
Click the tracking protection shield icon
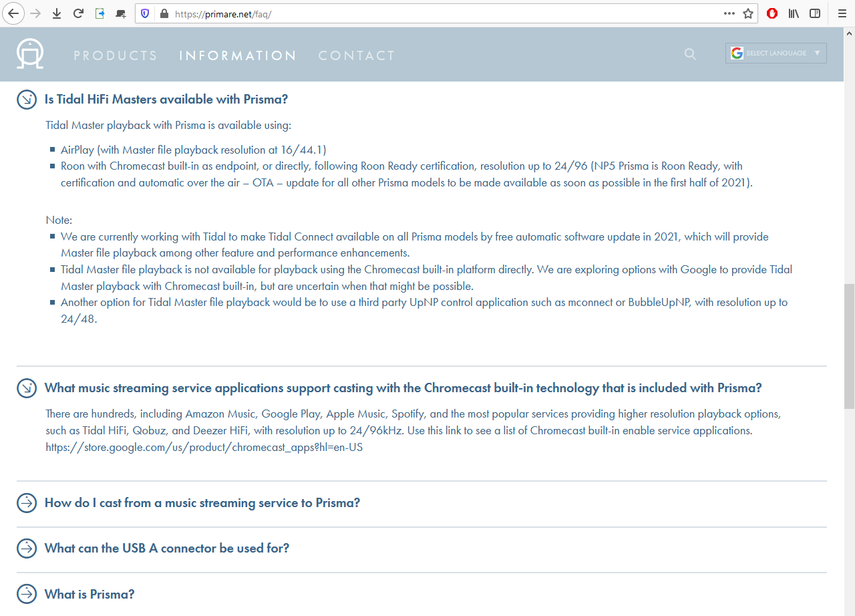coord(146,13)
